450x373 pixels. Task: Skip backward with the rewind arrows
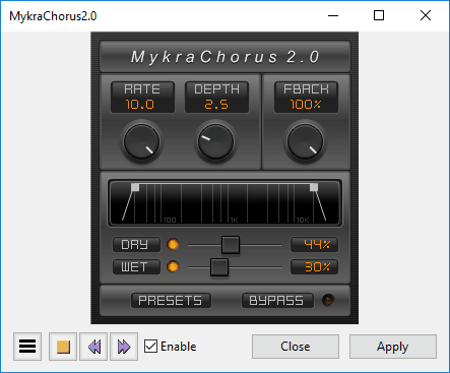[x=94, y=346]
